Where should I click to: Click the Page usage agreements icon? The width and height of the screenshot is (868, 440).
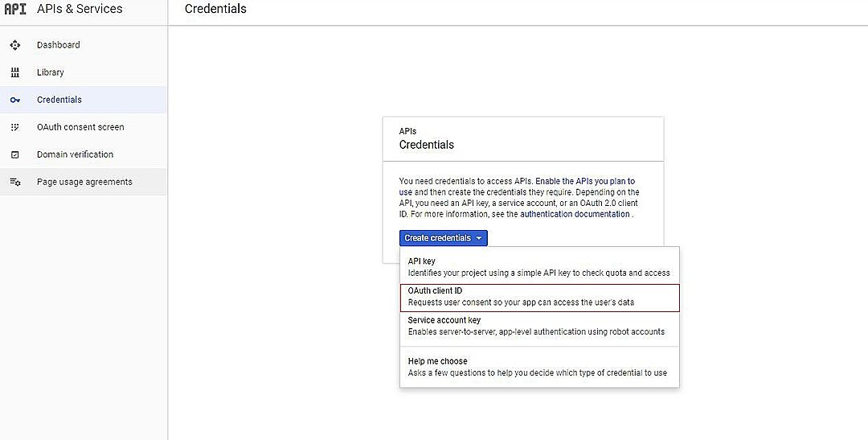pos(15,182)
